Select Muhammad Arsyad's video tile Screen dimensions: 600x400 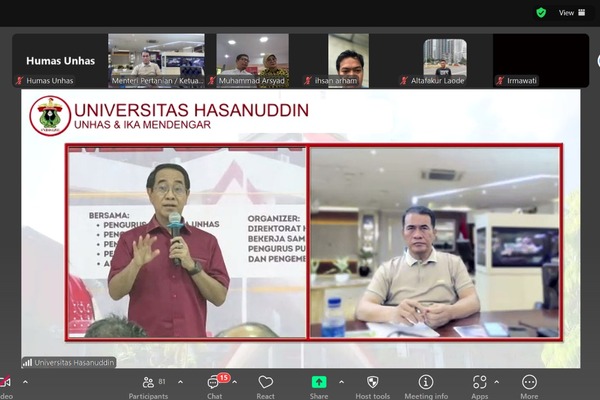coord(253,60)
